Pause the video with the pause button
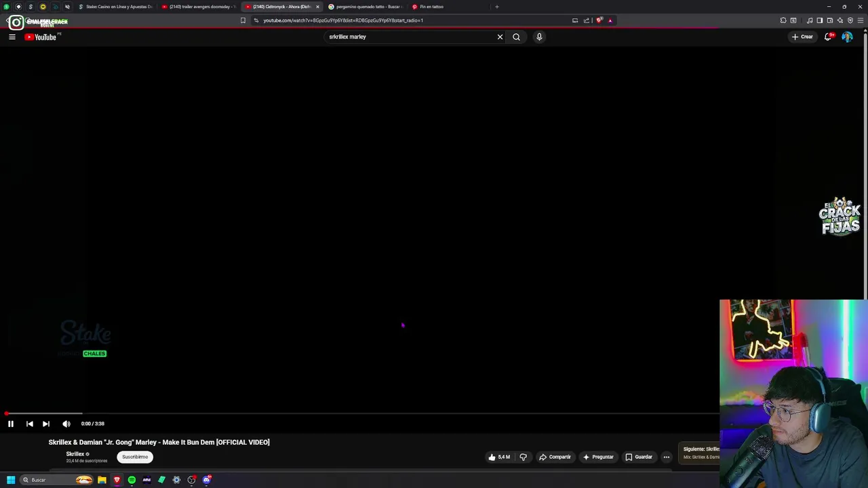868x488 pixels. [11, 424]
